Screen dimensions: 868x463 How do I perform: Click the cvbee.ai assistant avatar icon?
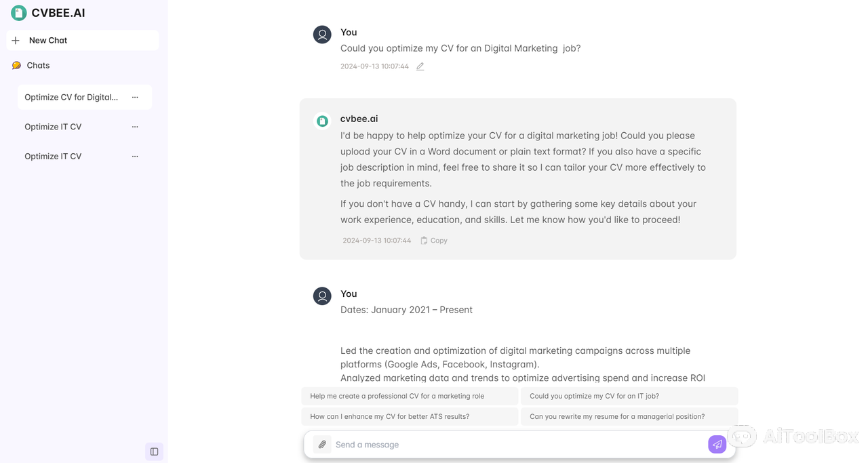click(323, 121)
